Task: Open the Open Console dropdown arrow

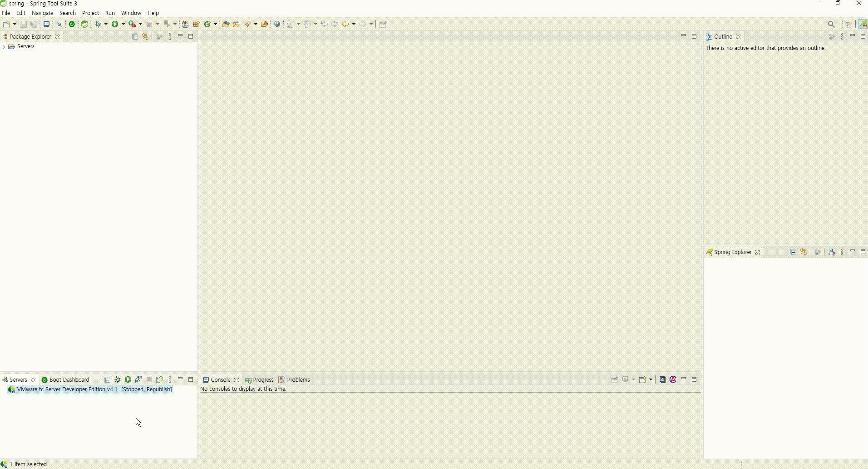Action: click(651, 379)
